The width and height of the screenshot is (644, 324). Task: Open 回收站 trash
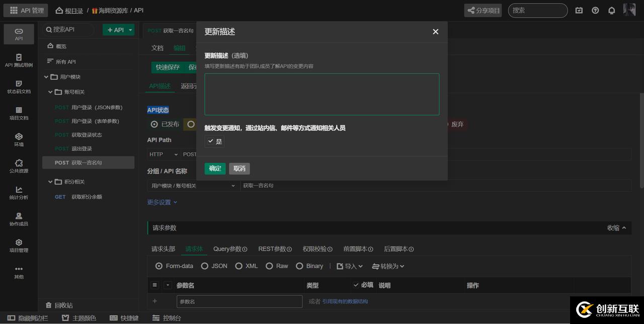click(59, 305)
